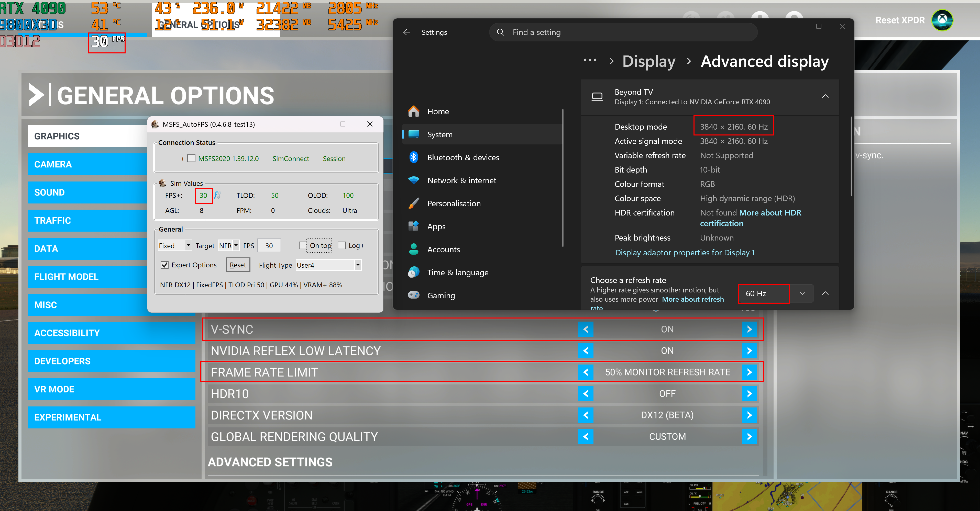The width and height of the screenshot is (980, 511).
Task: Click left arrow for DirectX Version
Action: [586, 415]
